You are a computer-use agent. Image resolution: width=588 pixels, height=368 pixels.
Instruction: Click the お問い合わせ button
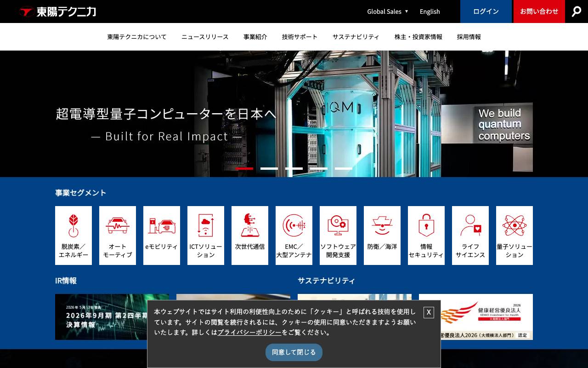[x=539, y=11]
